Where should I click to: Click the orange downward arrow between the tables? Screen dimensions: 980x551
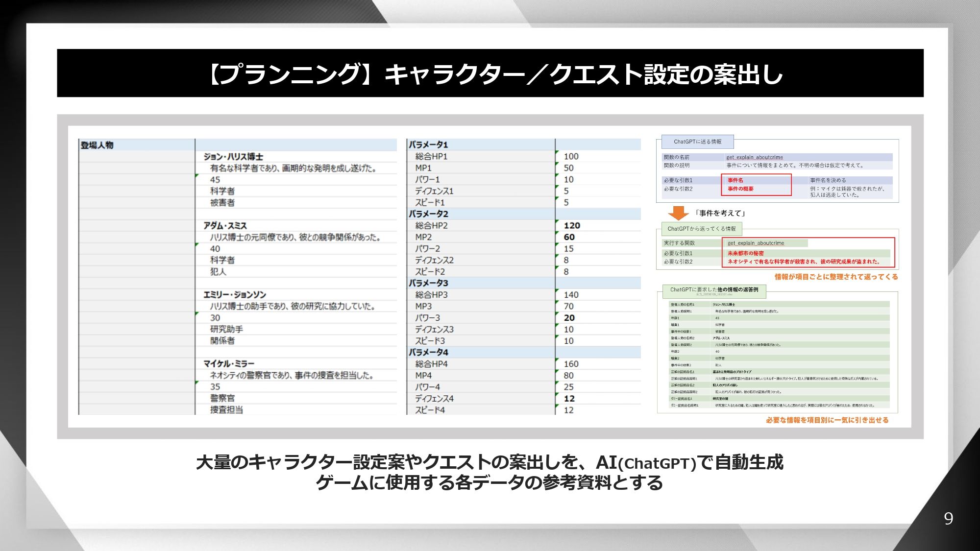tap(678, 213)
